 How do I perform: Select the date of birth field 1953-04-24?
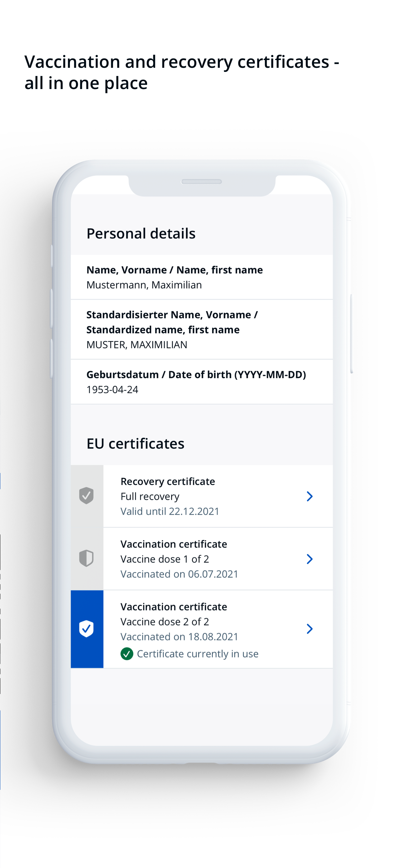112,389
